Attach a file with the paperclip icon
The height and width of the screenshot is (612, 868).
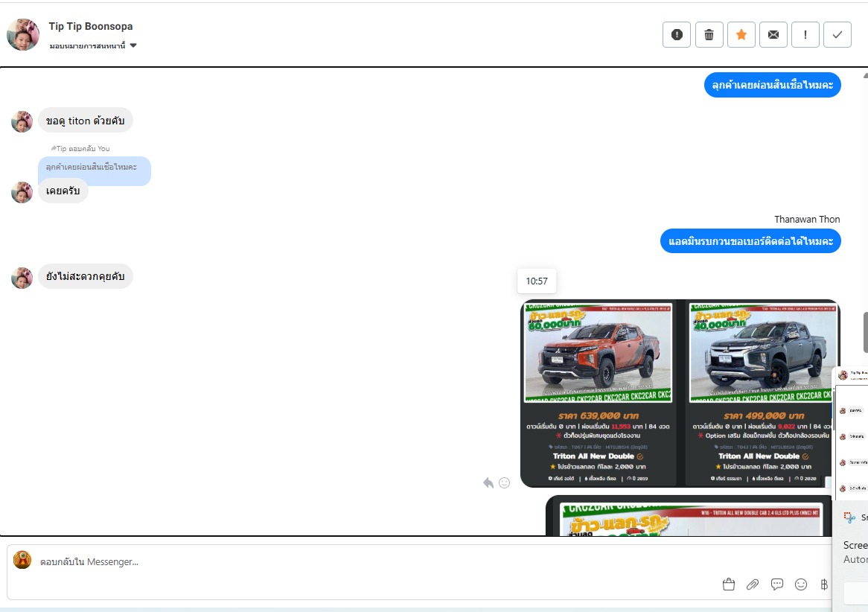click(x=753, y=584)
